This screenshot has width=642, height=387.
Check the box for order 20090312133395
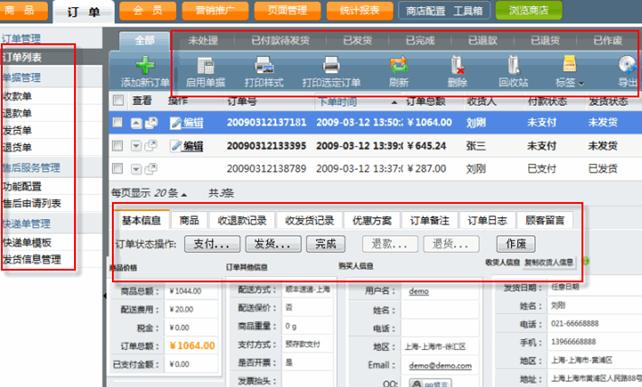(x=118, y=145)
